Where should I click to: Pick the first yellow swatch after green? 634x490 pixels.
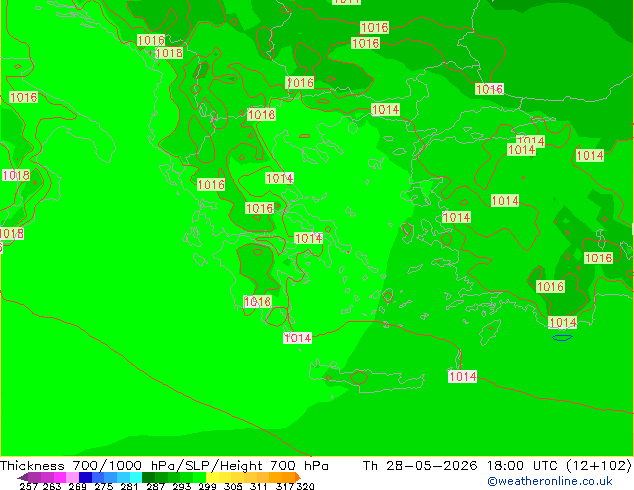coord(212,477)
